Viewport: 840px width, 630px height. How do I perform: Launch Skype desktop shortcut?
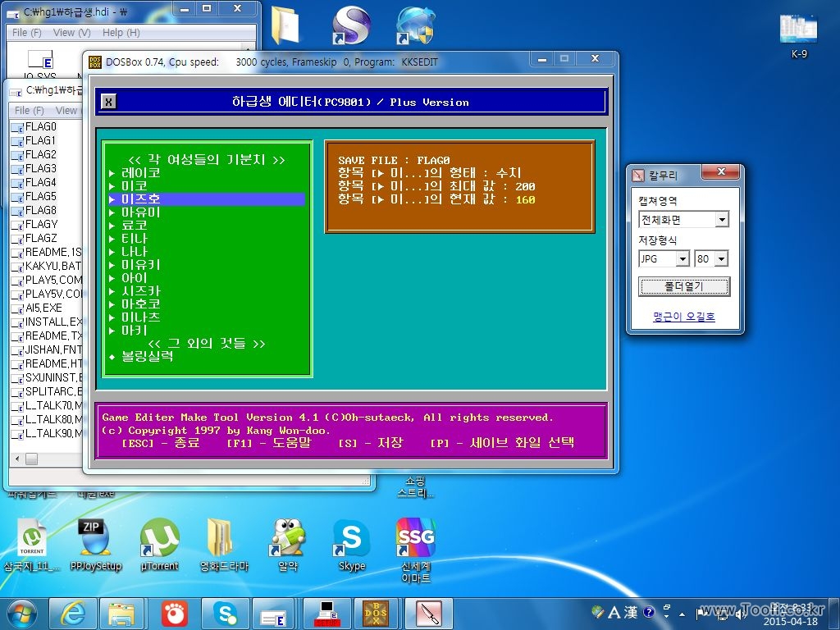tap(351, 545)
